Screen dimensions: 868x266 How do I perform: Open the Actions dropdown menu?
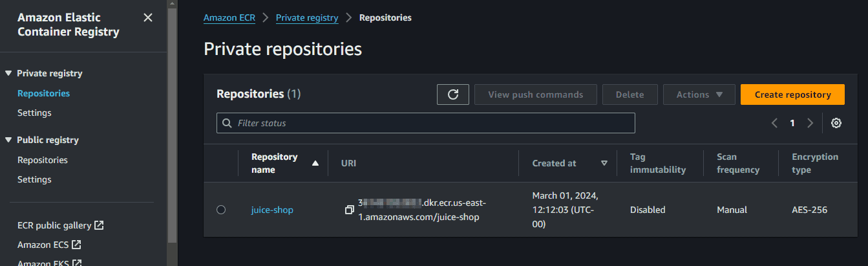pyautogui.click(x=699, y=94)
